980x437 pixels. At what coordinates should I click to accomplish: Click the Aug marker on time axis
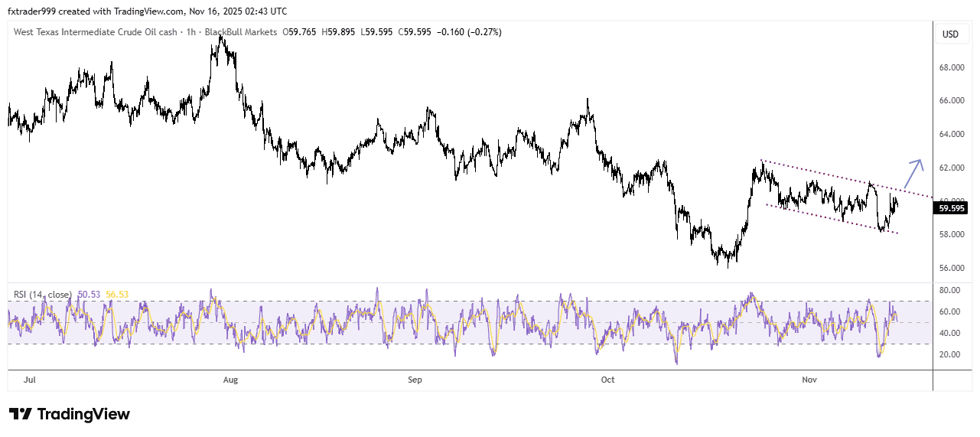click(x=230, y=379)
